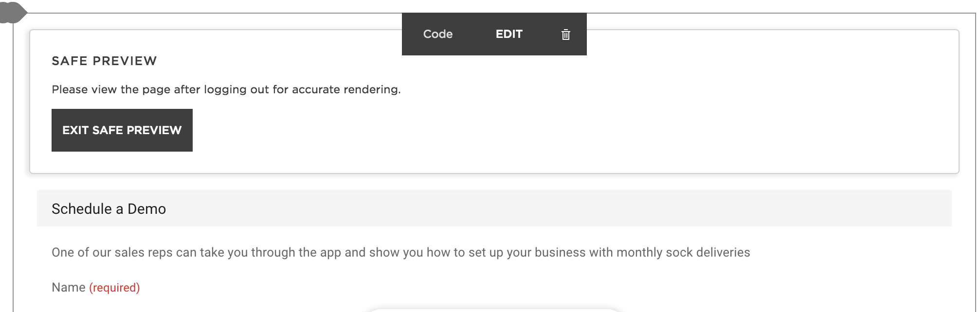Click the gray insert-point marker at top left
The width and height of the screenshot is (980, 312).
12,12
